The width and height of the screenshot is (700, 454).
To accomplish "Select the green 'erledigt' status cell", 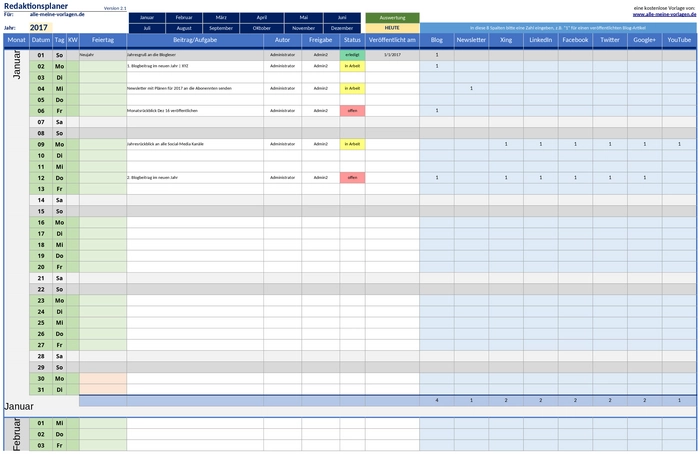I will (352, 55).
